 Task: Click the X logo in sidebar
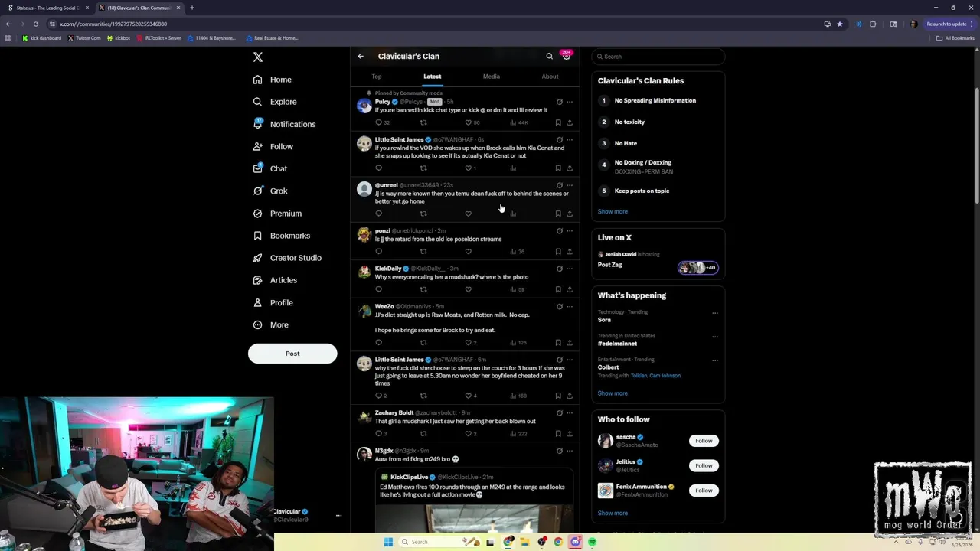(258, 57)
